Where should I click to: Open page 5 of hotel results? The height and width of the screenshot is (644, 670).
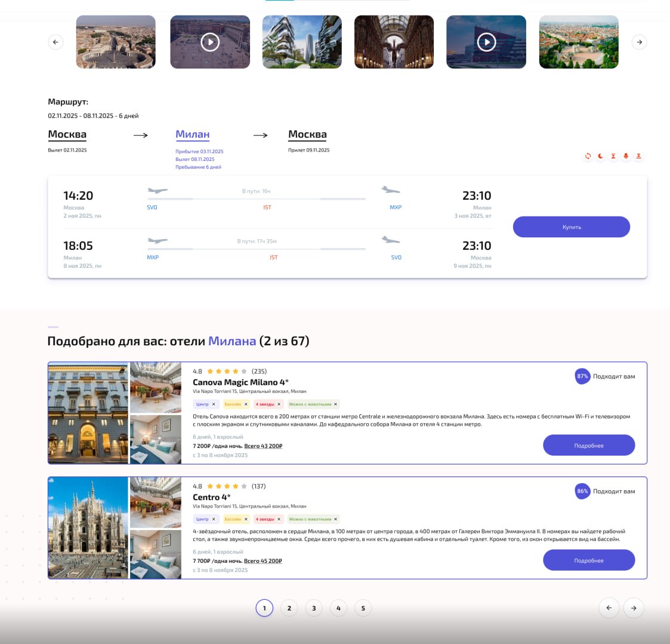pos(363,608)
